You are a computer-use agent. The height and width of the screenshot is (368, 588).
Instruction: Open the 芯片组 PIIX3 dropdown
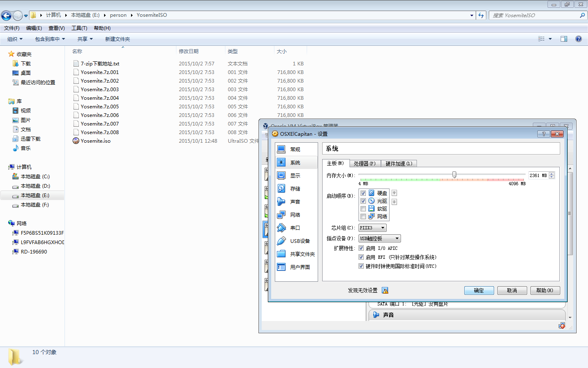tap(372, 228)
